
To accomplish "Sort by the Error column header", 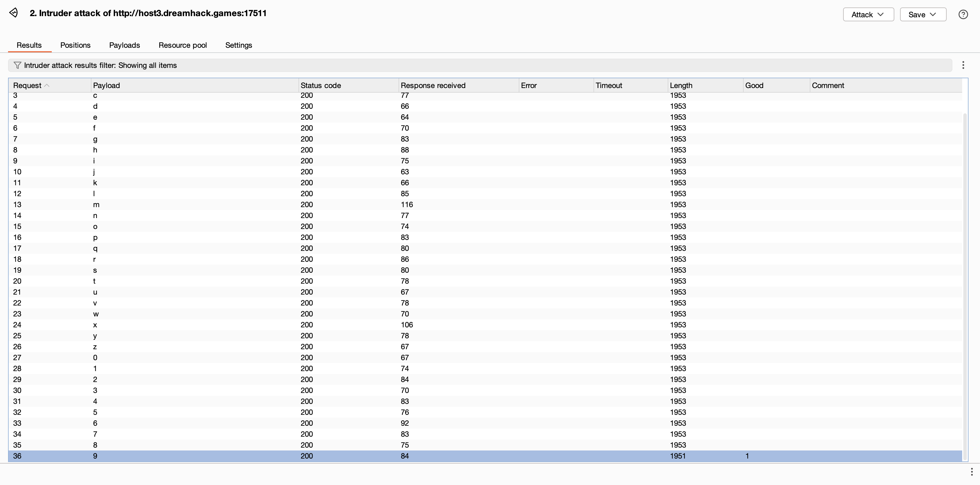I will click(x=556, y=85).
